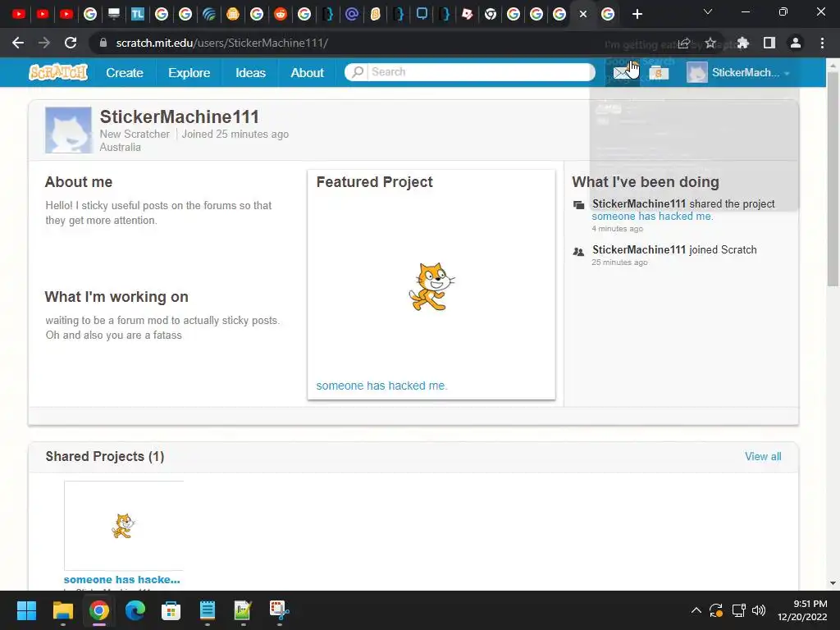Click the StickerMachine111 profile picture
The height and width of the screenshot is (630, 840).
tap(68, 130)
